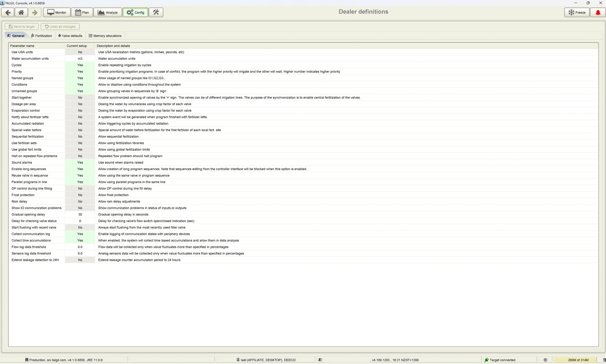Select the Accumulated radiation parameter name
Image resolution: width=606 pixels, height=364 pixels.
point(28,123)
